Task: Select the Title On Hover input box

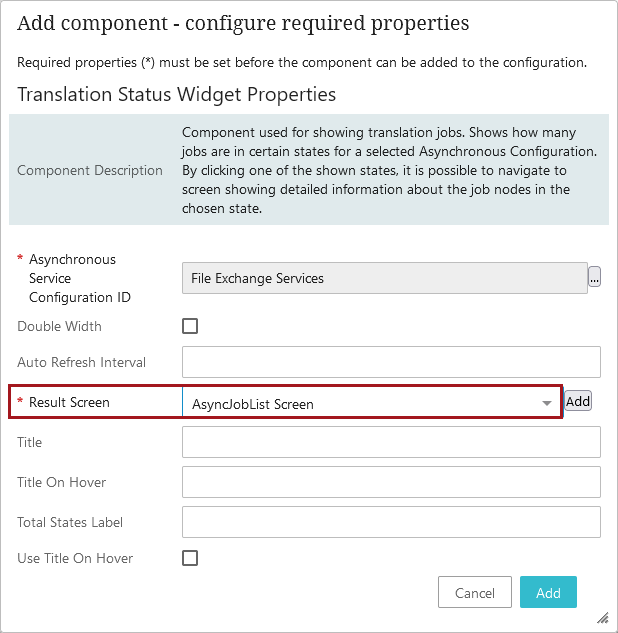Action: coord(391,482)
